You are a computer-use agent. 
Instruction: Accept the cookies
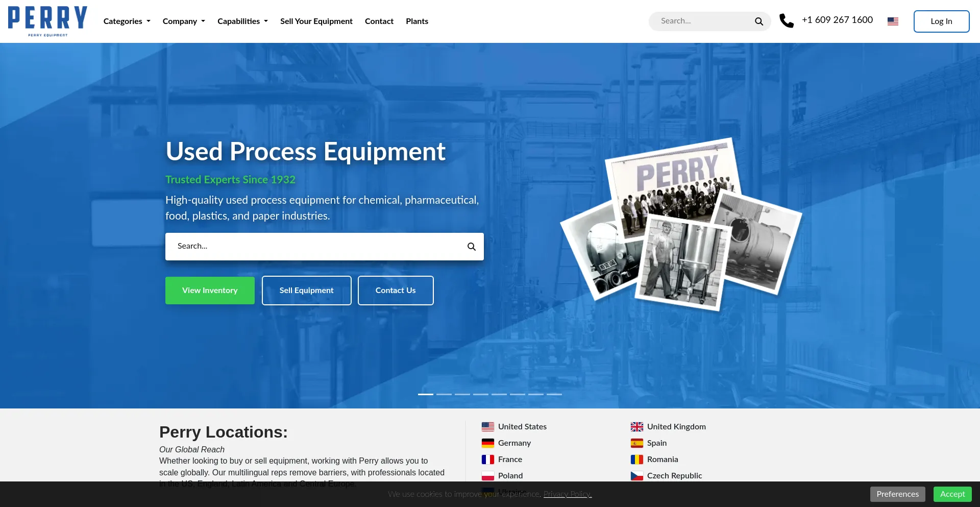(952, 494)
